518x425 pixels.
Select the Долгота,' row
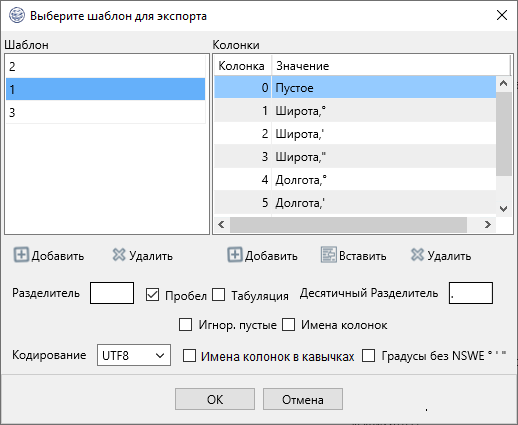pyautogui.click(x=355, y=202)
